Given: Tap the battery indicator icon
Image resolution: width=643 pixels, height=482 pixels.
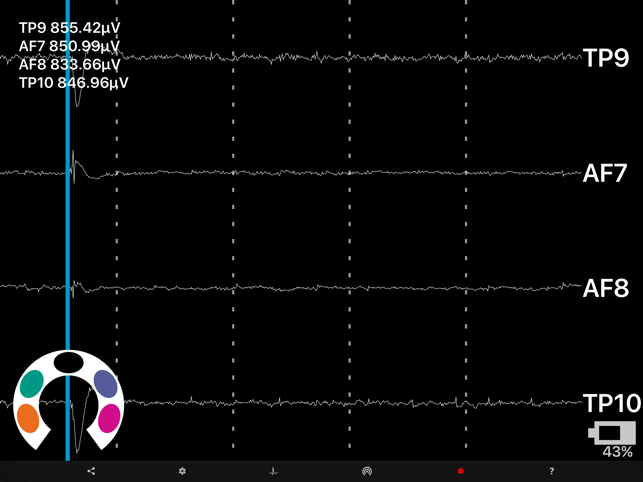Looking at the screenshot, I should click(x=613, y=433).
